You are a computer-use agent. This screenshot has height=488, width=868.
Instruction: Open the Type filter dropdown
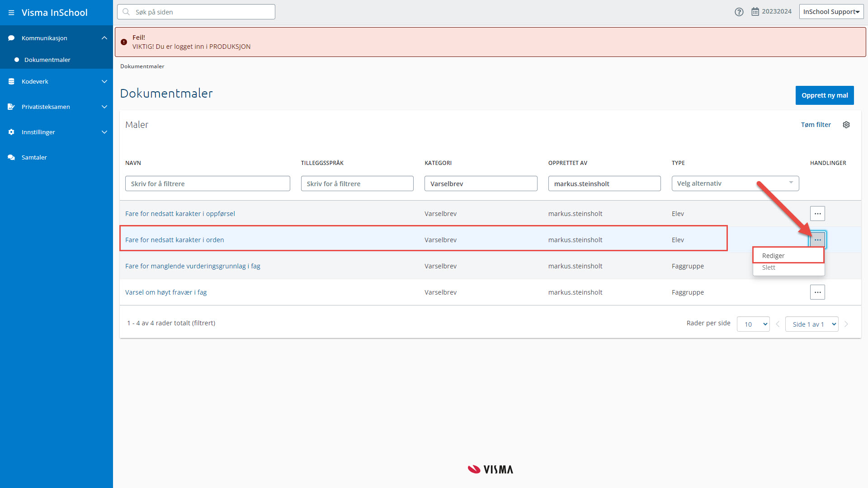(x=735, y=183)
